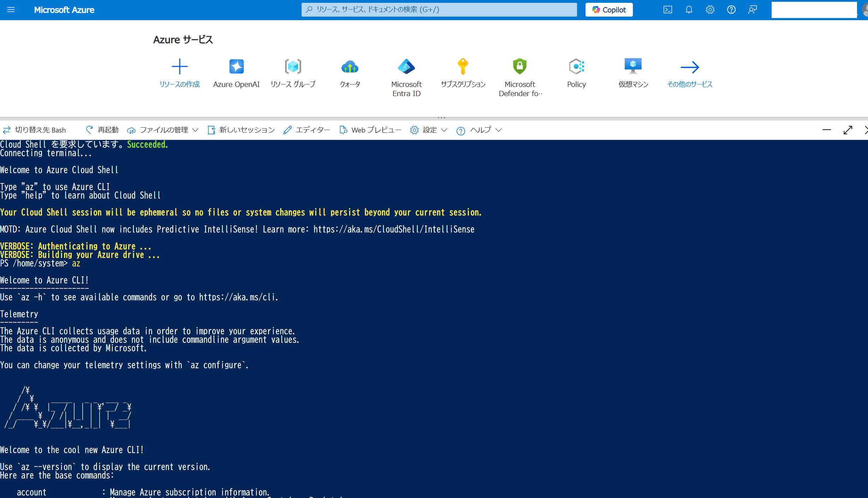868x498 pixels.
Task: Expand the 設定 dropdown
Action: tap(428, 130)
